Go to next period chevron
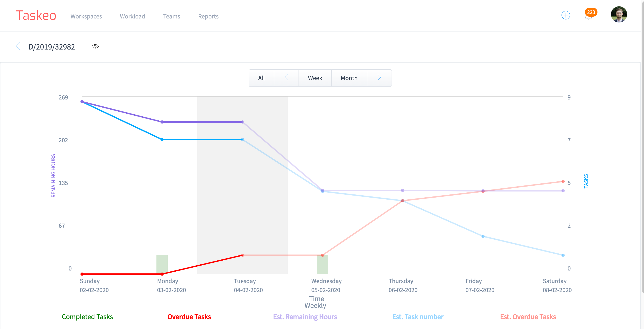This screenshot has width=644, height=329. pos(379,78)
